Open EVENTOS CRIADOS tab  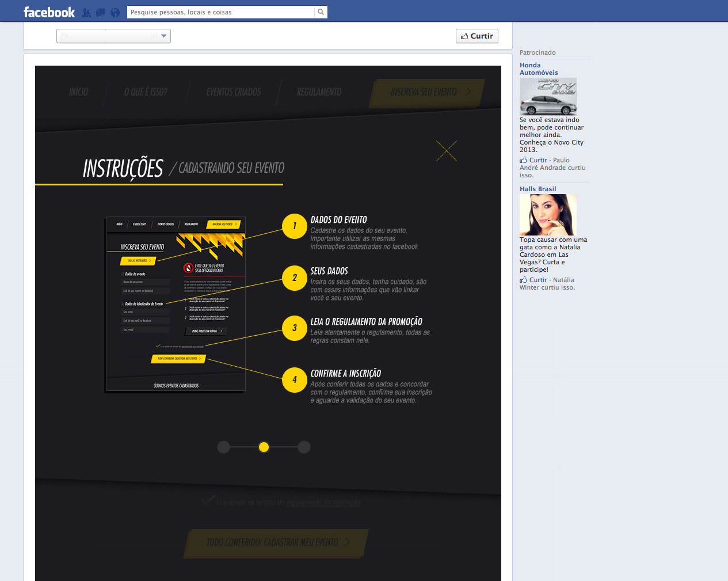coord(234,92)
